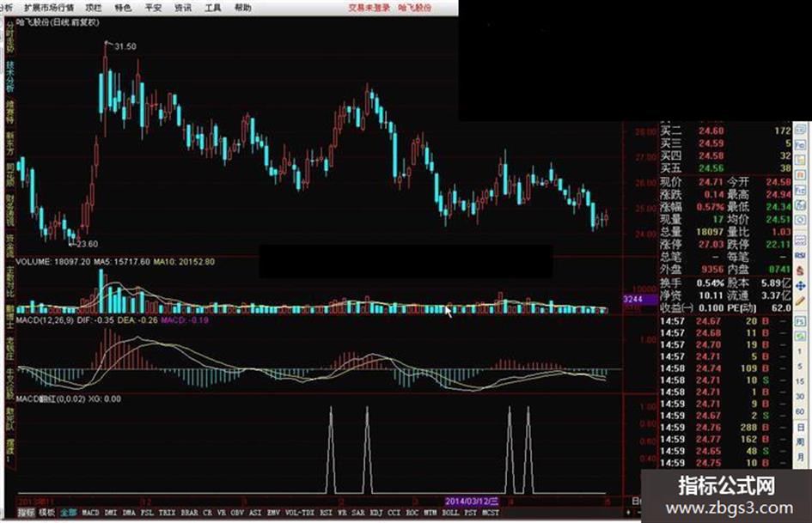812x523 pixels.
Task: Choose the DMI indicator
Action: tap(111, 513)
